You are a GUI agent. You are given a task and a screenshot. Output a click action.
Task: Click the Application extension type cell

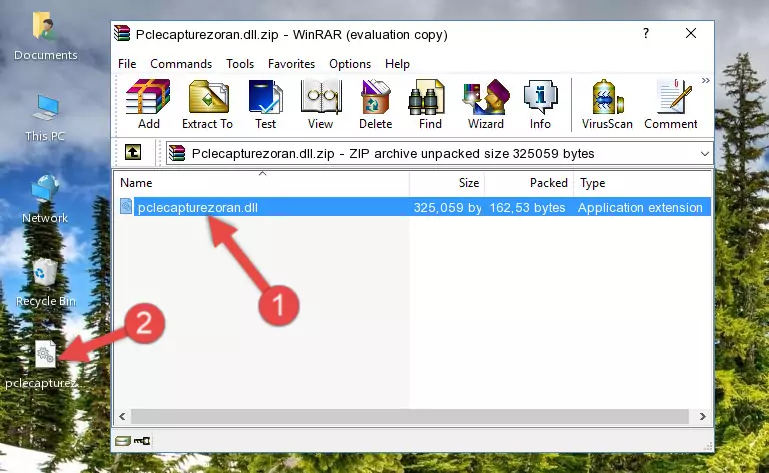(x=640, y=208)
